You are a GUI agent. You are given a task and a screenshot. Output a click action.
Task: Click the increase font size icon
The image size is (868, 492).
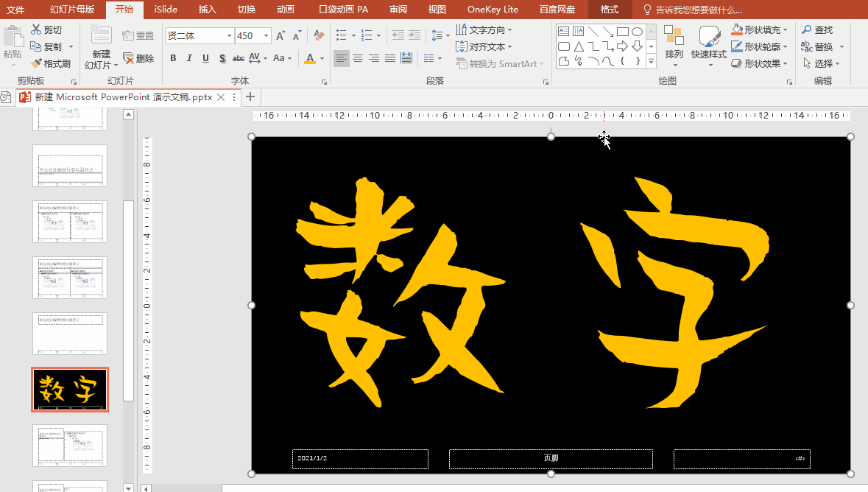pos(280,35)
